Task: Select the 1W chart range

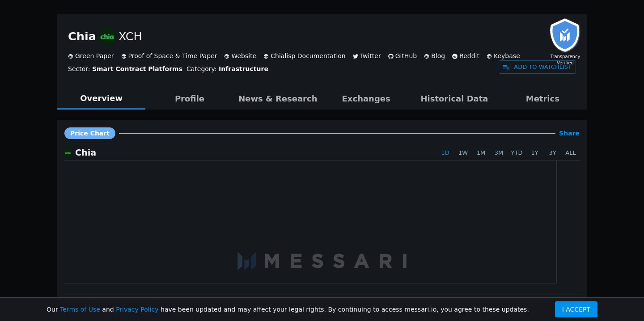Action: (x=463, y=153)
